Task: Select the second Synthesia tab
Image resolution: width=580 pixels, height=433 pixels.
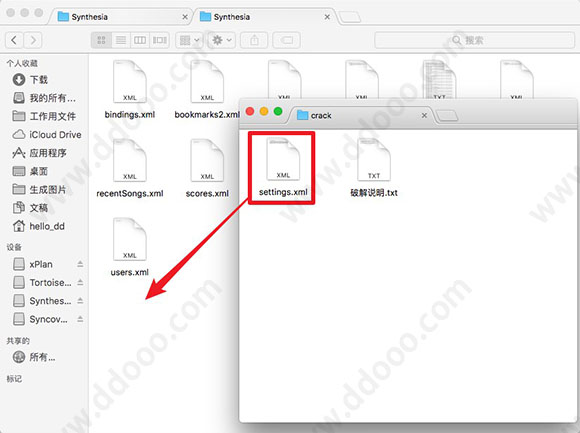Action: [x=264, y=17]
